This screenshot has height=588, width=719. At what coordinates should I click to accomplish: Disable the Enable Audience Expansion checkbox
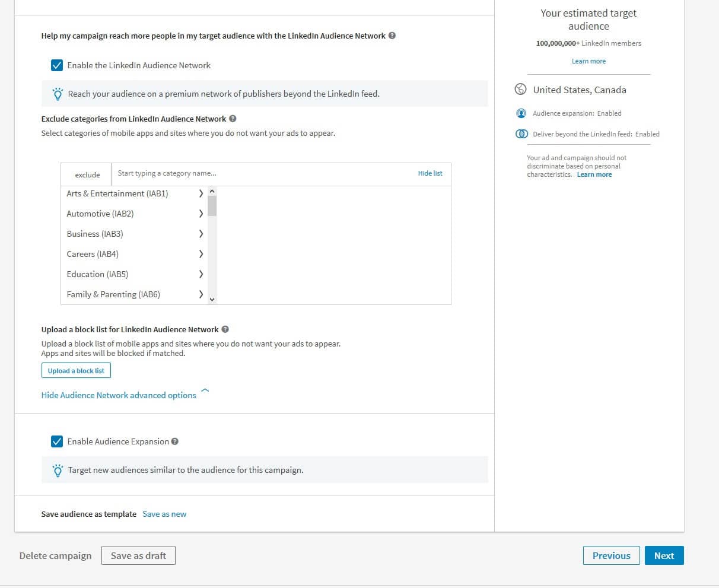pos(57,441)
